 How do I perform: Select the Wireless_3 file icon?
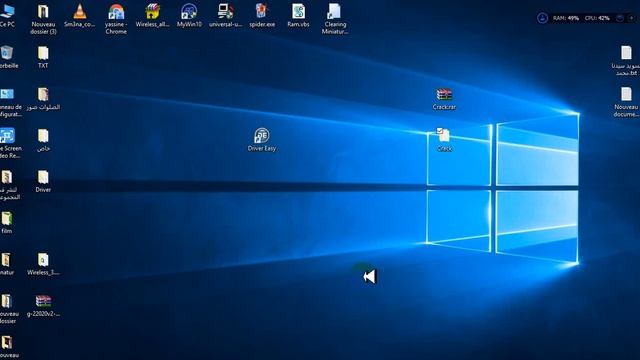tap(43, 264)
